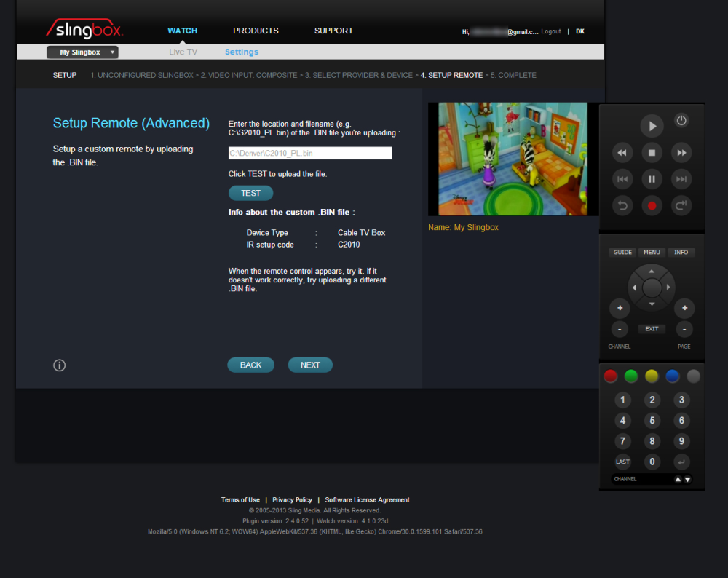Click the power button on the remote

681,121
